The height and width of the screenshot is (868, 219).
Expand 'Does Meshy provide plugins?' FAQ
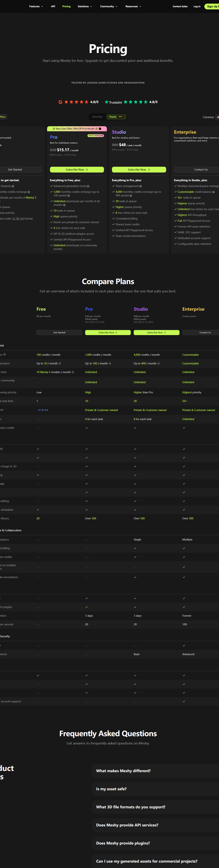point(156,843)
